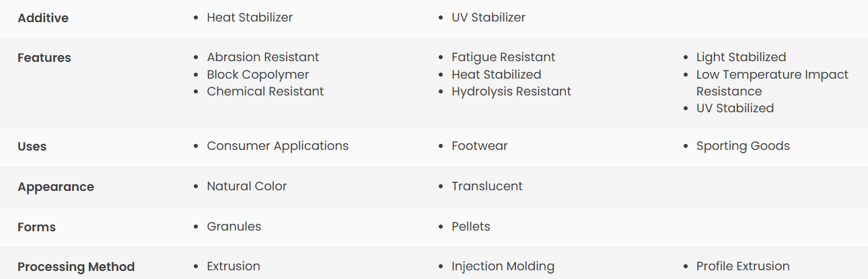Click the Heat Stabilizer additive item
This screenshot has height=279, width=868.
(250, 17)
